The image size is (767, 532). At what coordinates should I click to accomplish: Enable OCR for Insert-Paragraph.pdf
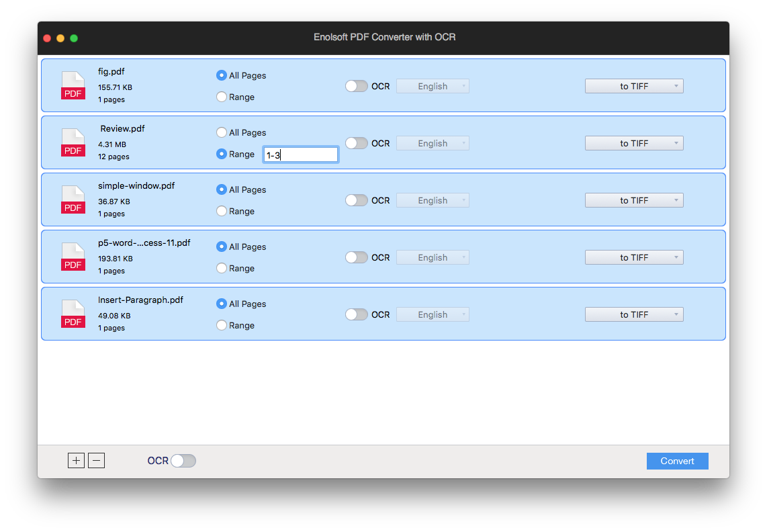coord(356,314)
